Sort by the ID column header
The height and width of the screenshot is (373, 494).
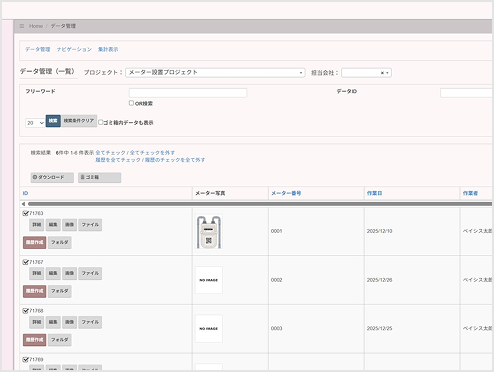click(25, 193)
